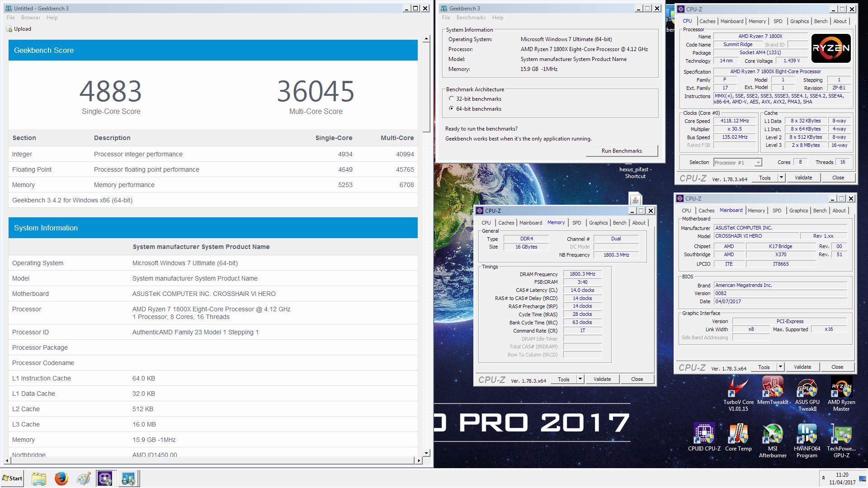Open Help menu in Geekbench 3 launcher window
This screenshot has height=488, width=868.
point(498,18)
